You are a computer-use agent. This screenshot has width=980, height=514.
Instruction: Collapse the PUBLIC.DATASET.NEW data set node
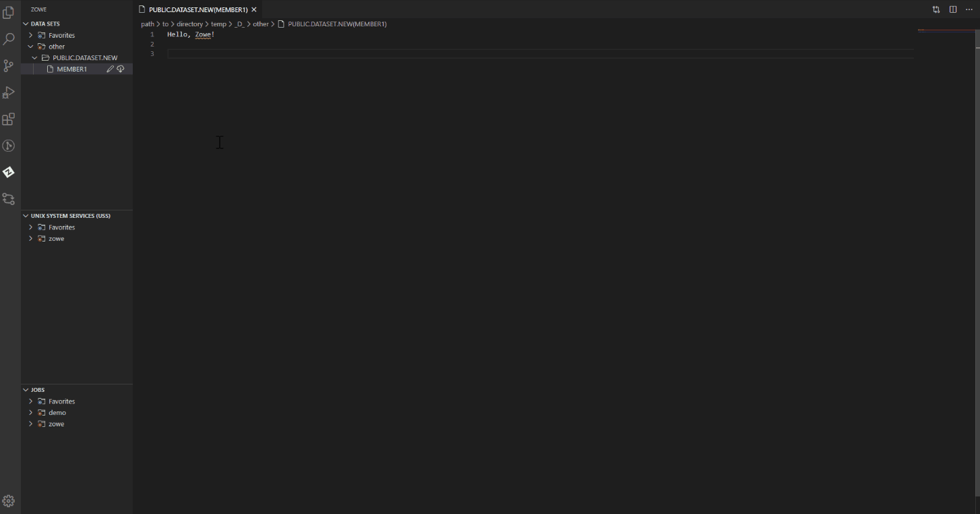(35, 58)
